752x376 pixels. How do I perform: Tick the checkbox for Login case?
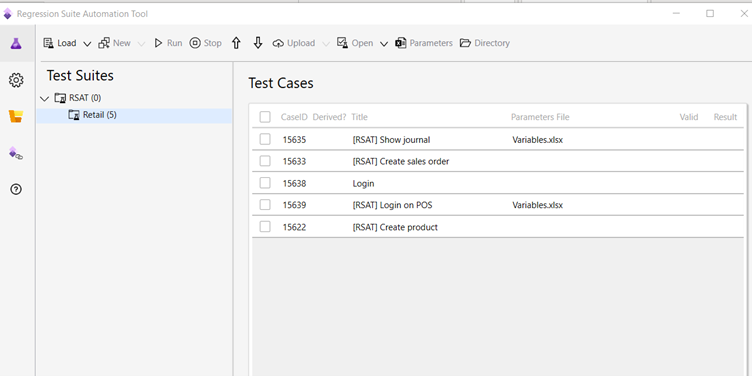(265, 183)
